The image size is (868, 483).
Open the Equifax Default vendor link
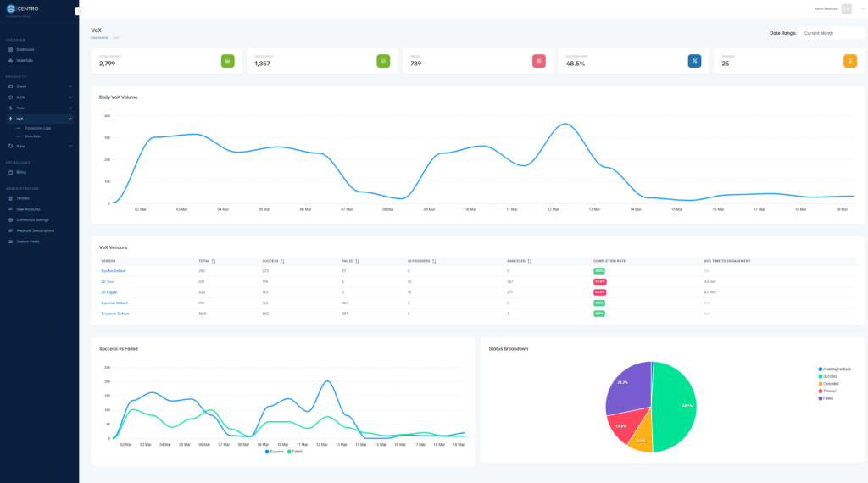tap(114, 271)
